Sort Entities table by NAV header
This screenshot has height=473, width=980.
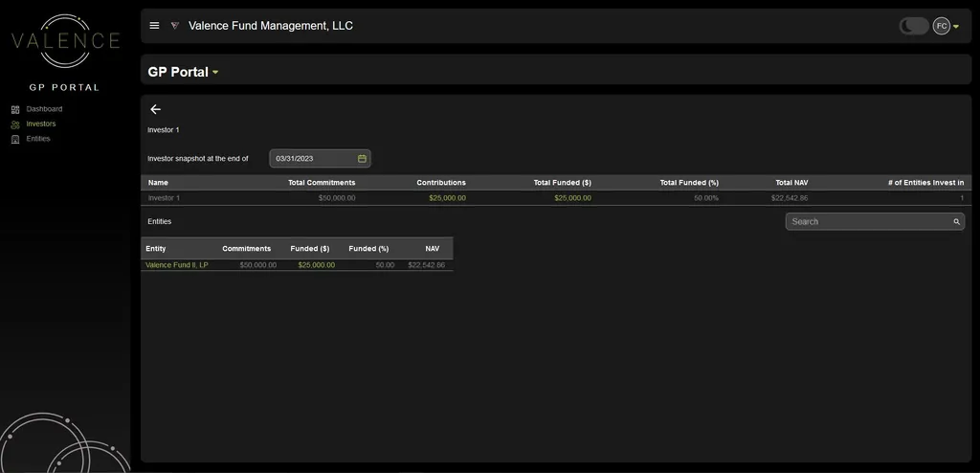tap(433, 249)
